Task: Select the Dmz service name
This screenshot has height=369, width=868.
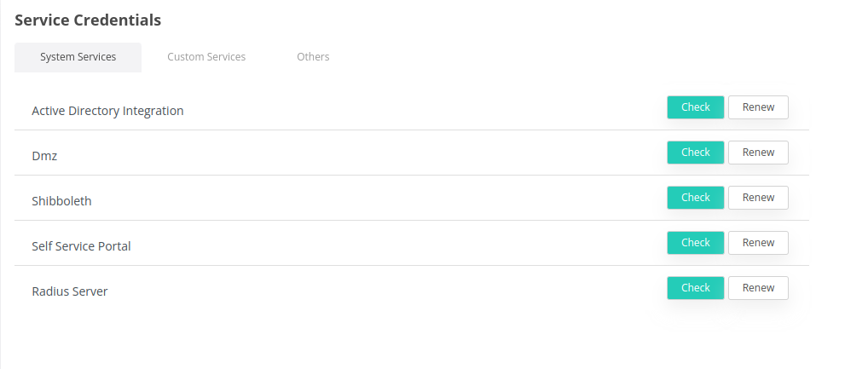Action: click(x=44, y=156)
